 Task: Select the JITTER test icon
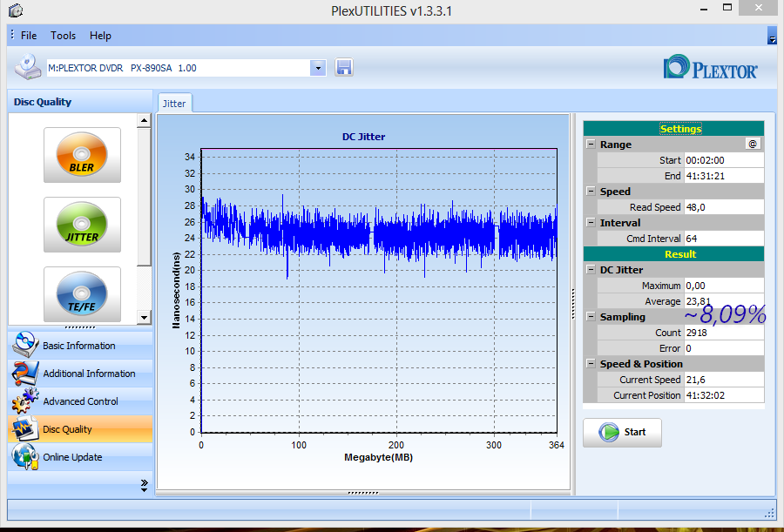click(82, 225)
